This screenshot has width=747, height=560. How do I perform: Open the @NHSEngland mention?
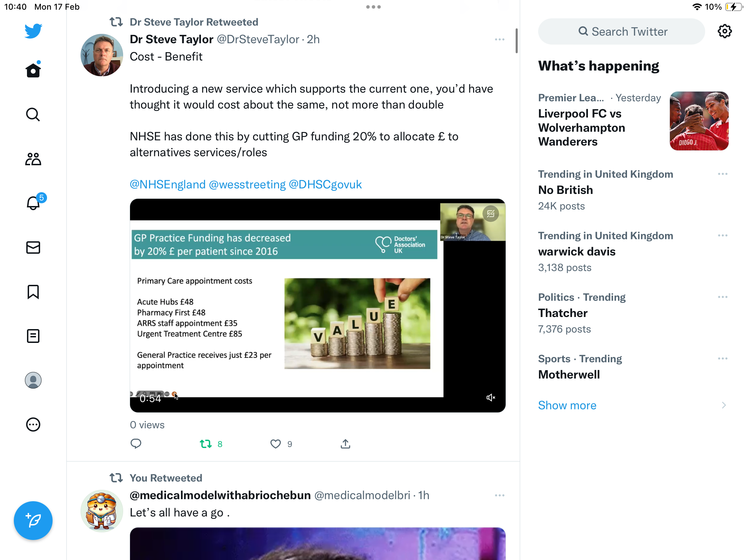(168, 184)
